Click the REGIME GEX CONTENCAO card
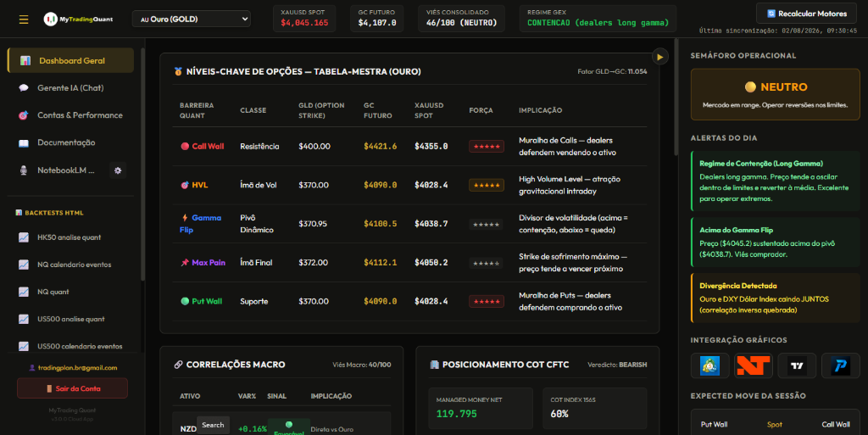868x435 pixels. (598, 19)
